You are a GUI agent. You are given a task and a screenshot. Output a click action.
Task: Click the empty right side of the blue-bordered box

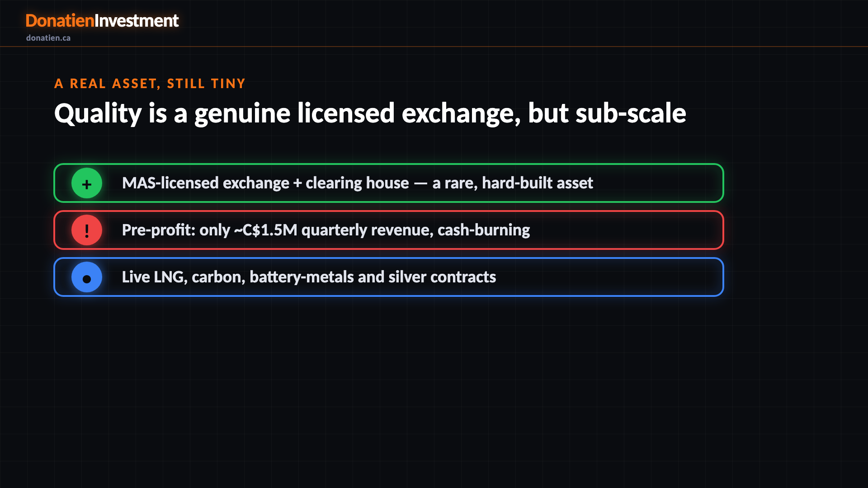click(610, 277)
